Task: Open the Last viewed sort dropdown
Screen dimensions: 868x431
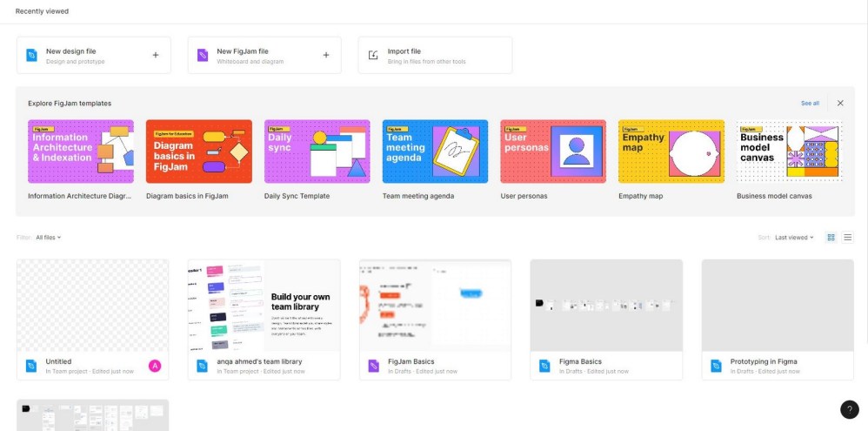Action: 794,237
